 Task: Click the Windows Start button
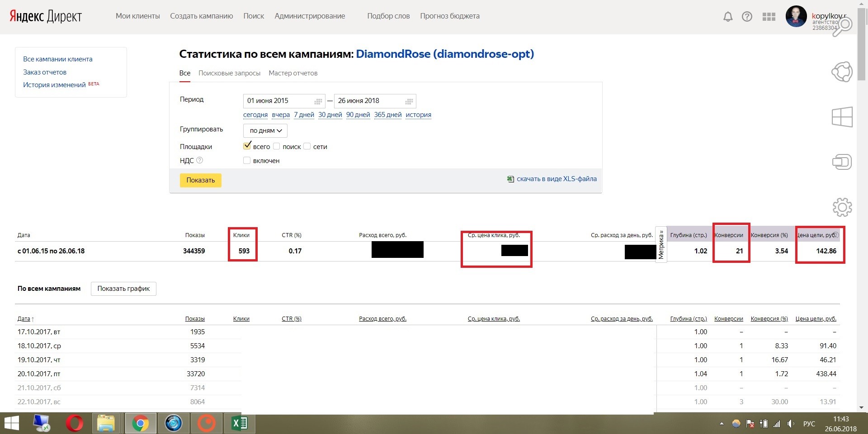[11, 424]
